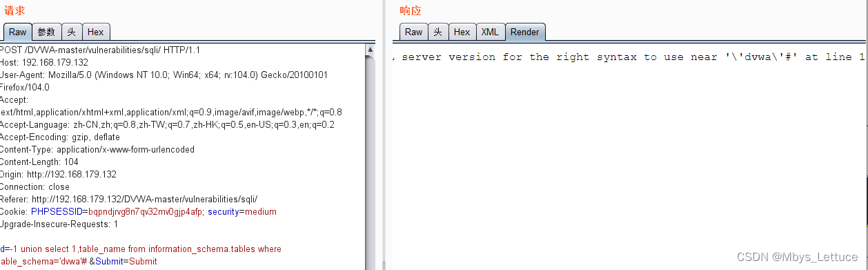Click the User-Agent header line
This screenshot has width=868, height=270.
pos(164,75)
